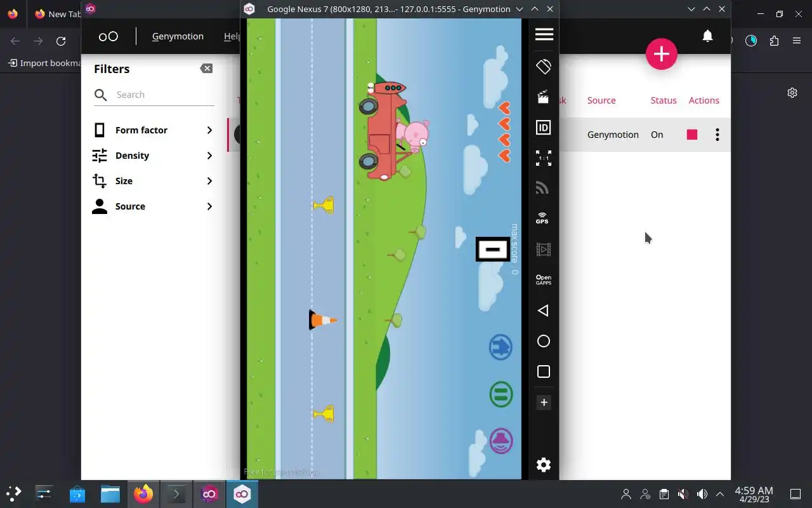Tap the green pause game button
Viewport: 812px width, 508px height.
501,394
